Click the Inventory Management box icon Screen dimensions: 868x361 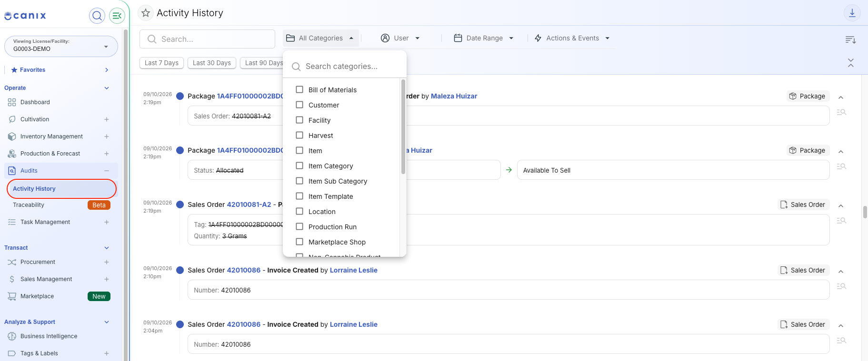pyautogui.click(x=12, y=137)
